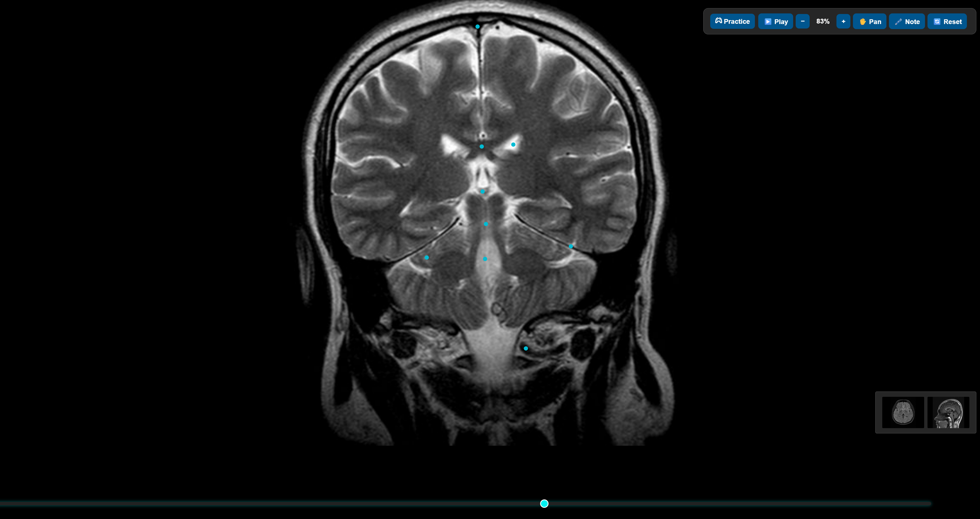This screenshot has width=980, height=519.
Task: Select midline marker between lateral ventricles
Action: tap(482, 147)
